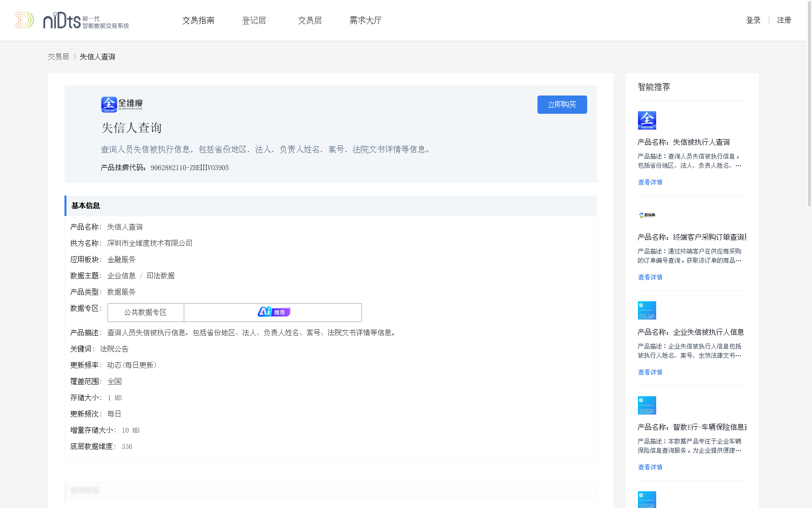This screenshot has height=508, width=812.
Task: Open the 登记层 menu
Action: click(x=254, y=20)
